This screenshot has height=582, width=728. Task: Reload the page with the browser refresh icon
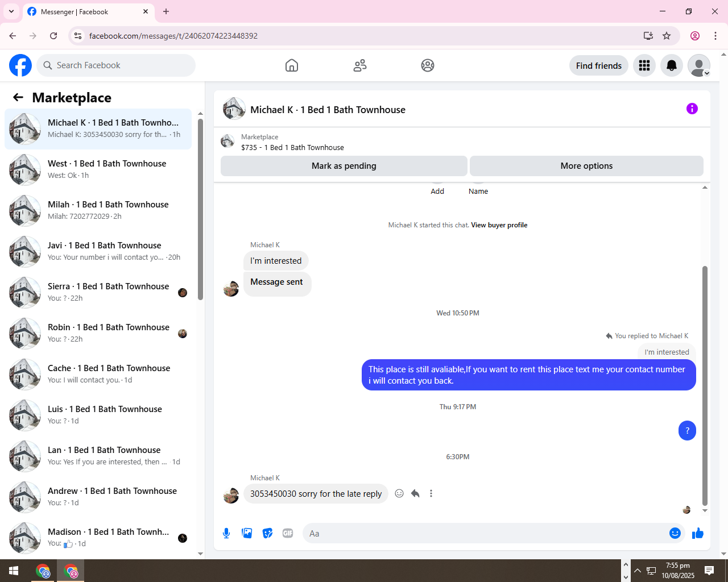coord(53,36)
